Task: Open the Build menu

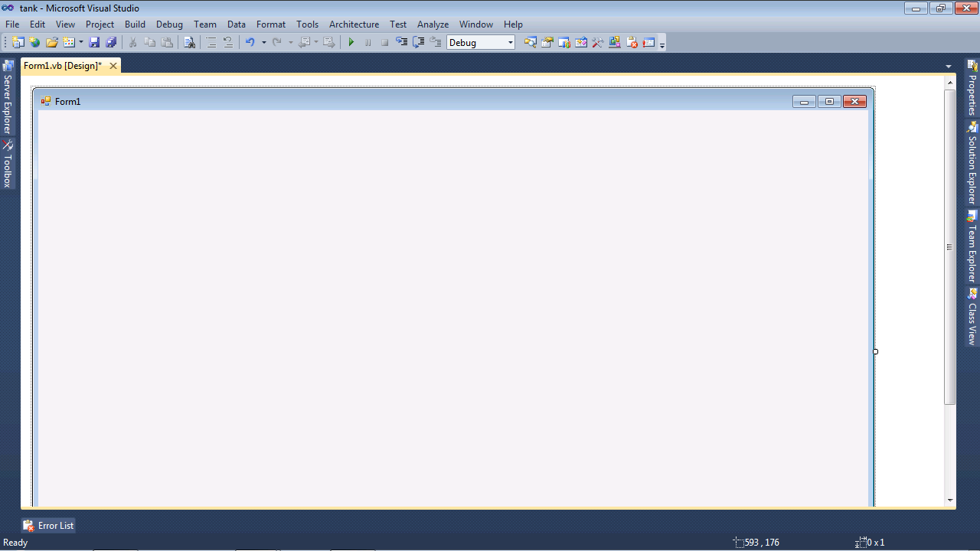Action: click(x=135, y=24)
